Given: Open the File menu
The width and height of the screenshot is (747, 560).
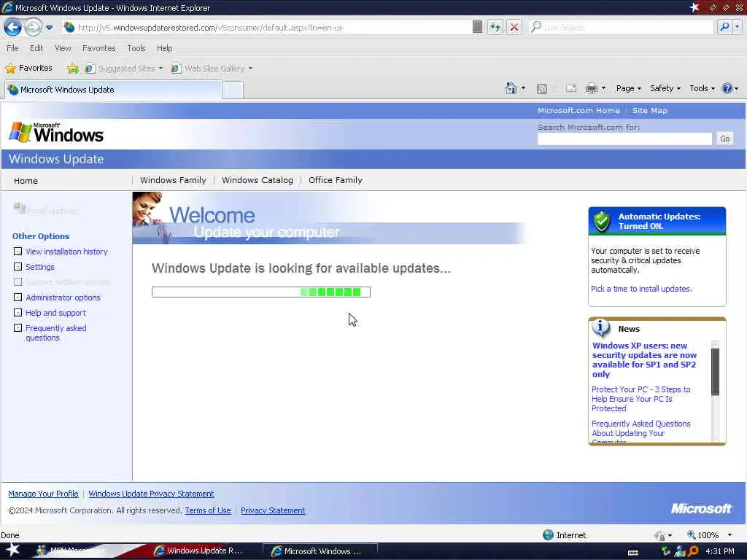Looking at the screenshot, I should pyautogui.click(x=12, y=48).
